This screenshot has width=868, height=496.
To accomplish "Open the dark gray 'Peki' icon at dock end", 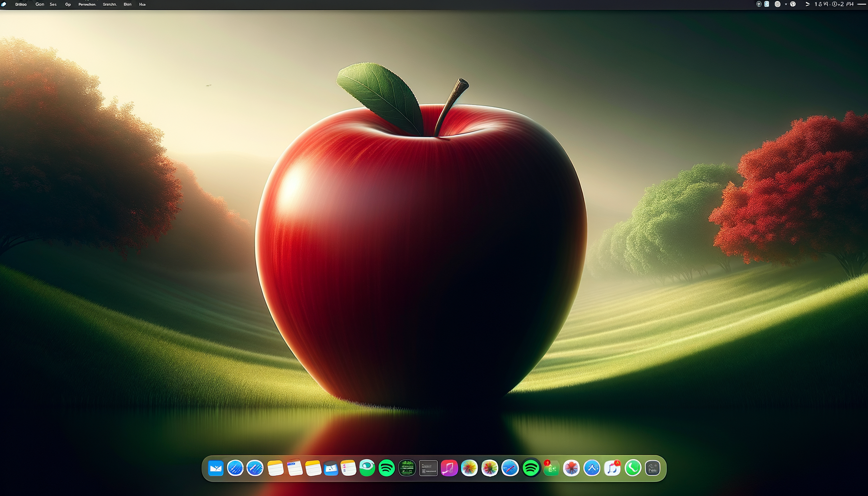I will pos(652,468).
